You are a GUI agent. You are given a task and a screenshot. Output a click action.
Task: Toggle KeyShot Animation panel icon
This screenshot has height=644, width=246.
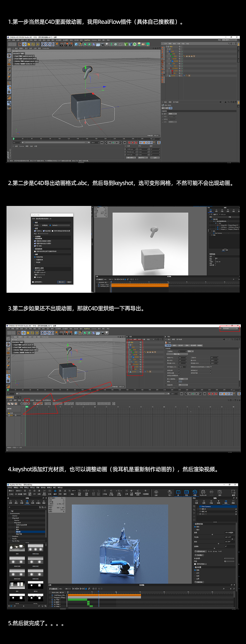(195, 493)
